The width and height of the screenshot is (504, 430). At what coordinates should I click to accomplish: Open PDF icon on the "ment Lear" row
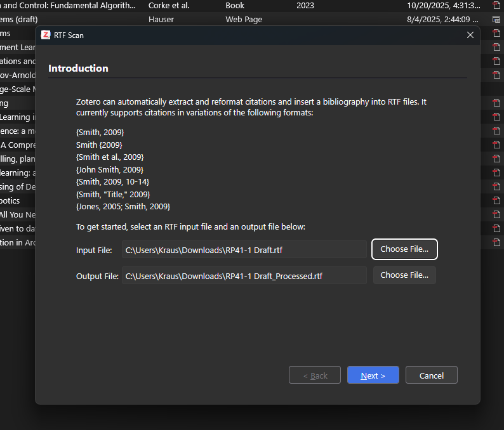496,47
